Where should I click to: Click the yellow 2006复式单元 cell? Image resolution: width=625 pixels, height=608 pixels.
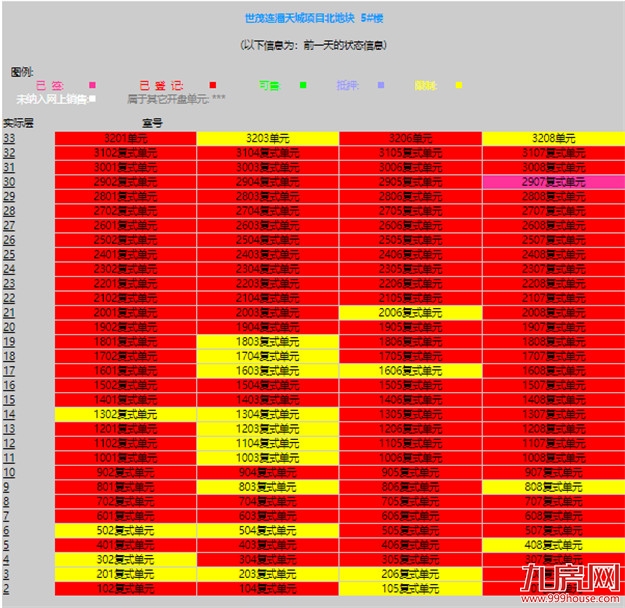(x=410, y=313)
